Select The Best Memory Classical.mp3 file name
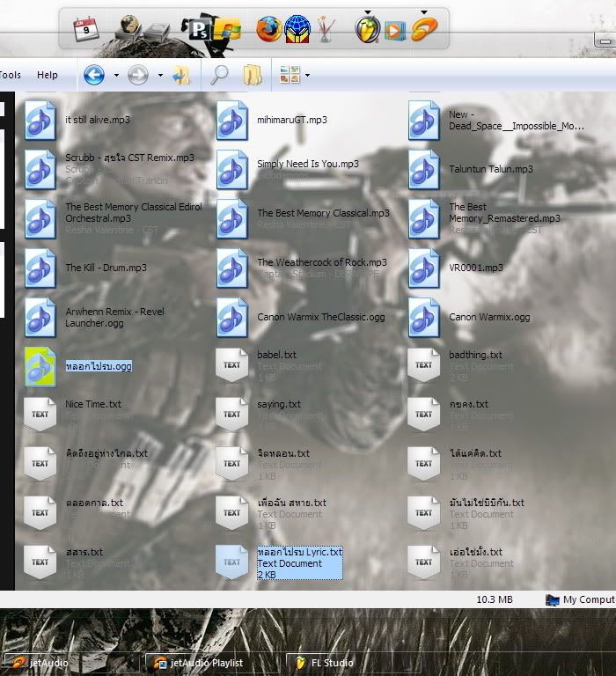 tap(323, 213)
